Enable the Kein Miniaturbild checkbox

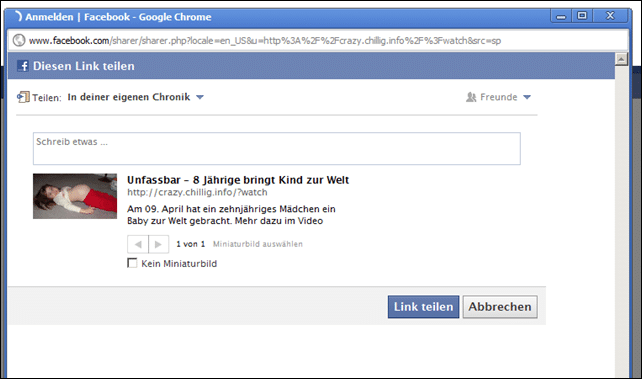pos(132,263)
